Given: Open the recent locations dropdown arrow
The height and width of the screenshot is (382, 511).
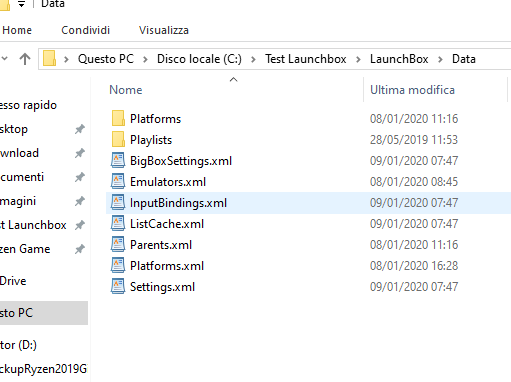Looking at the screenshot, I should (x=5, y=59).
